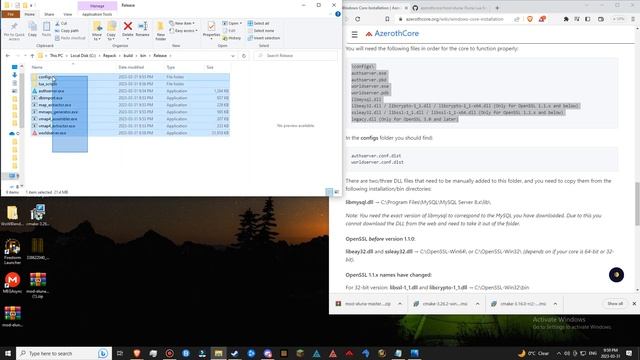Switch Explorer to details view
Image resolution: width=640 pixels, height=360 pixels.
(x=329, y=192)
